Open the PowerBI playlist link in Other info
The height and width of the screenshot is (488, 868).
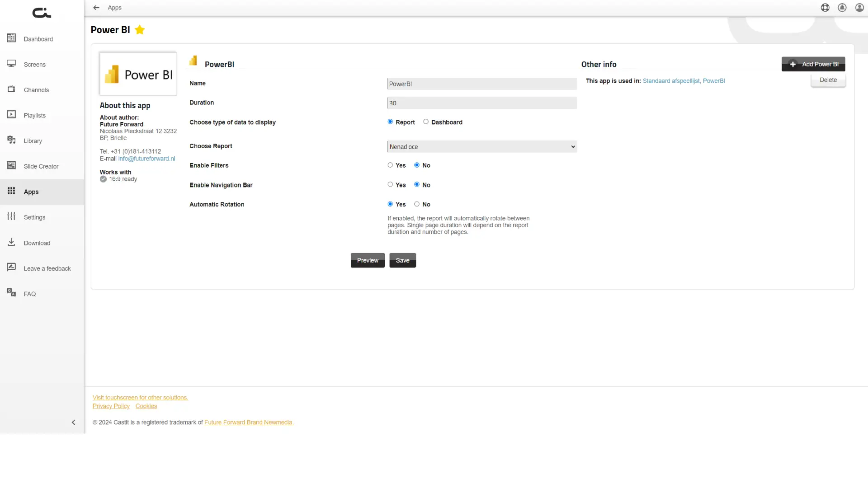(x=714, y=81)
